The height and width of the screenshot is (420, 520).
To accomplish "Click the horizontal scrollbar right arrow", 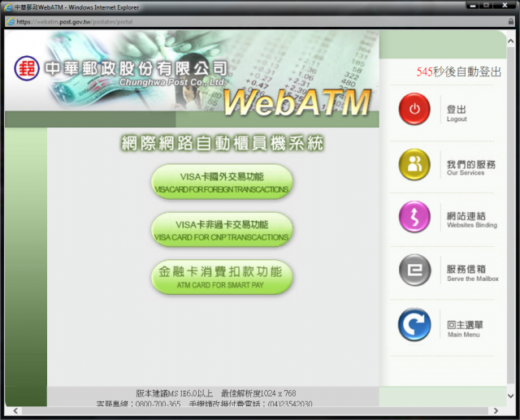I will (496, 411).
